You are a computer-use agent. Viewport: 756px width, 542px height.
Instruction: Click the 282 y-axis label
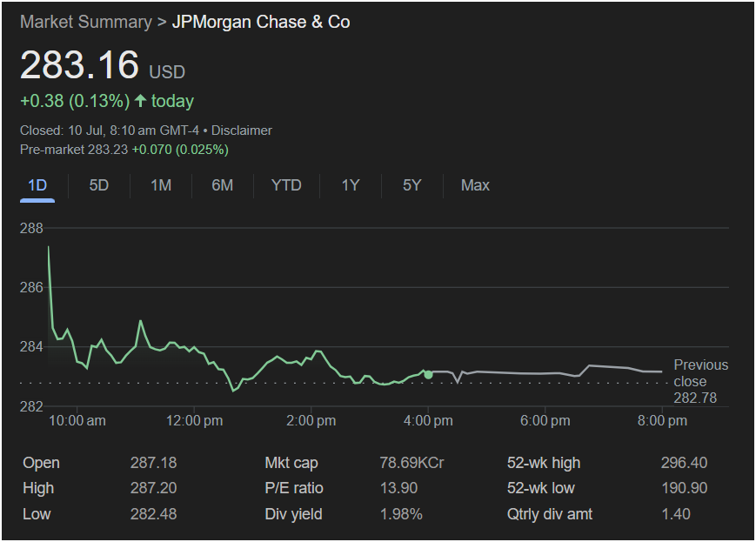tap(31, 406)
